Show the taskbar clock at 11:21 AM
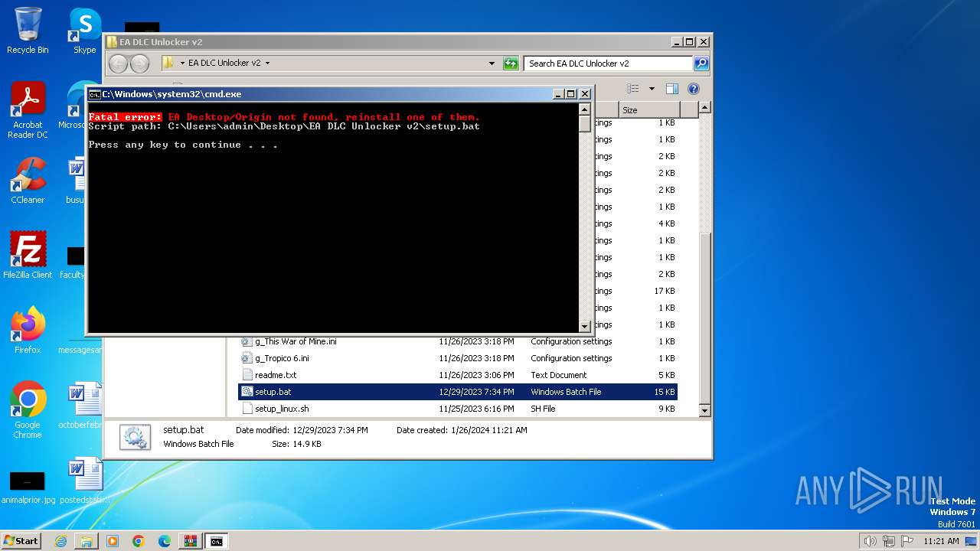This screenshot has height=551, width=980. tap(941, 541)
